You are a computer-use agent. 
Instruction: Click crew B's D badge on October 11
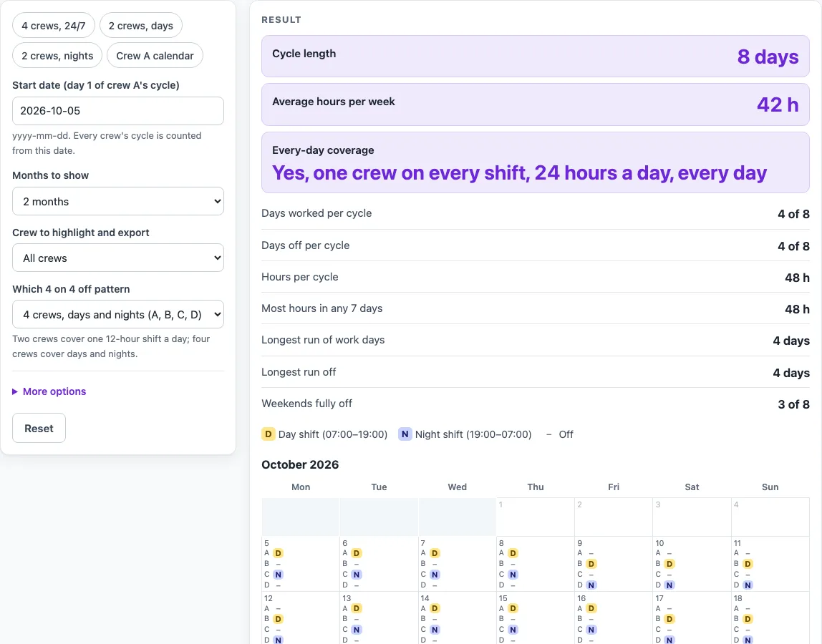[748, 564]
